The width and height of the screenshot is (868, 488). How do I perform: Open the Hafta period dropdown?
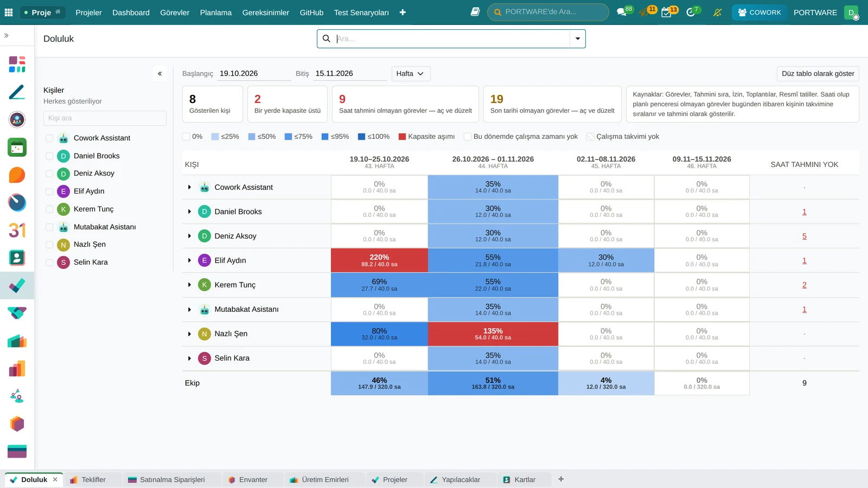(x=411, y=74)
